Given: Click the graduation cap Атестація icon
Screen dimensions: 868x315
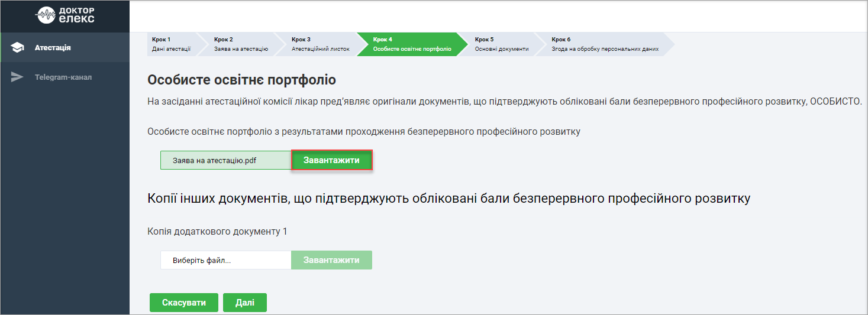Looking at the screenshot, I should (x=18, y=47).
